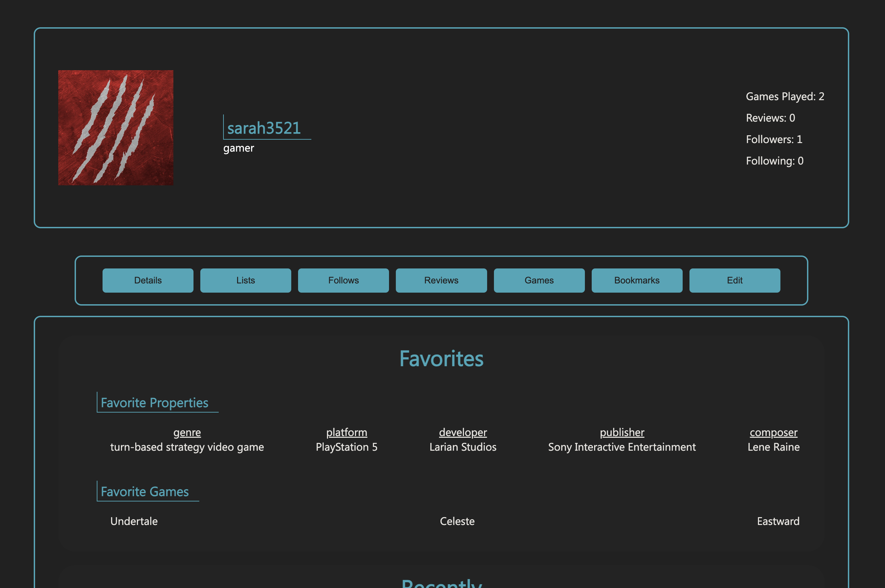Open the genre property link

187,432
